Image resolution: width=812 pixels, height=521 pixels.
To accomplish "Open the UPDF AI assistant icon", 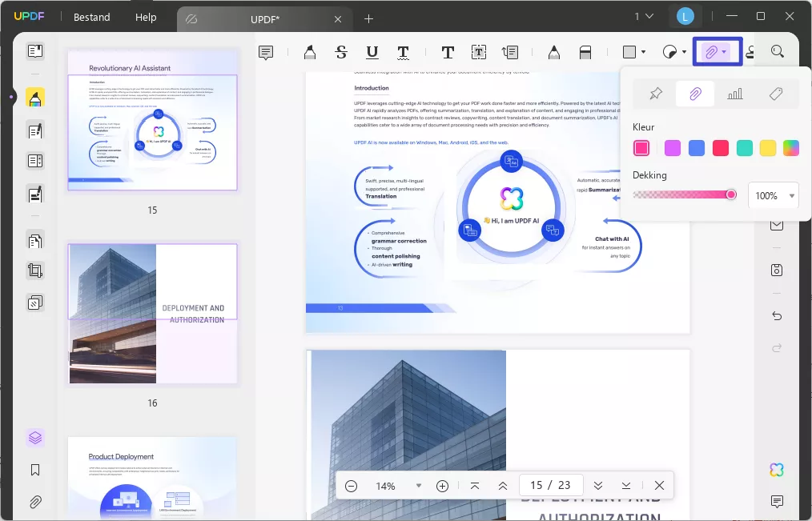I will (x=777, y=470).
